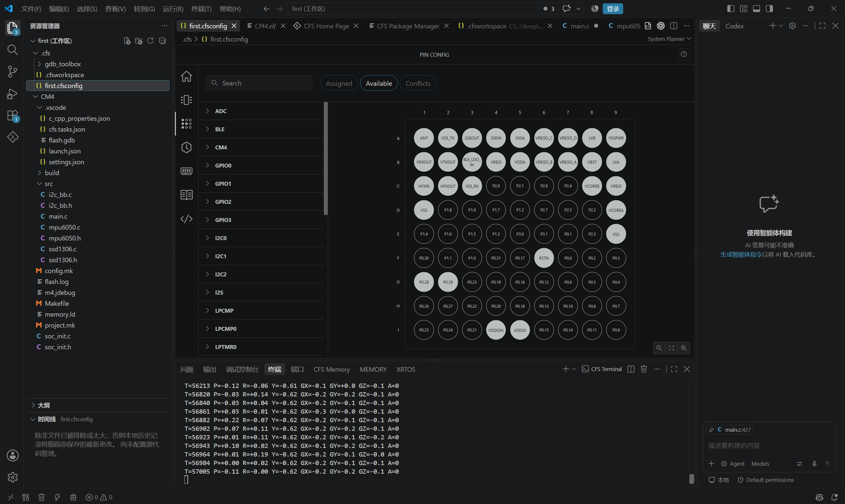Create a new folder in explorer
The height and width of the screenshot is (504, 845).
coord(139,41)
